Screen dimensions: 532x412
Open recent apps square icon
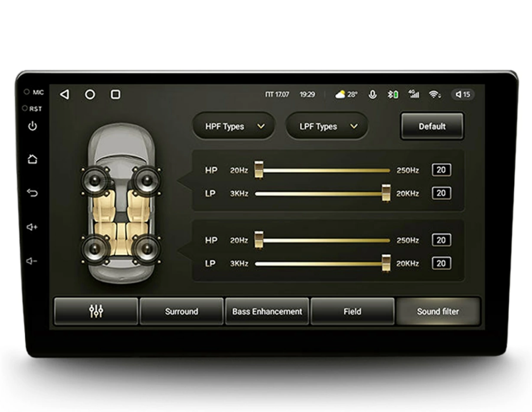(116, 94)
